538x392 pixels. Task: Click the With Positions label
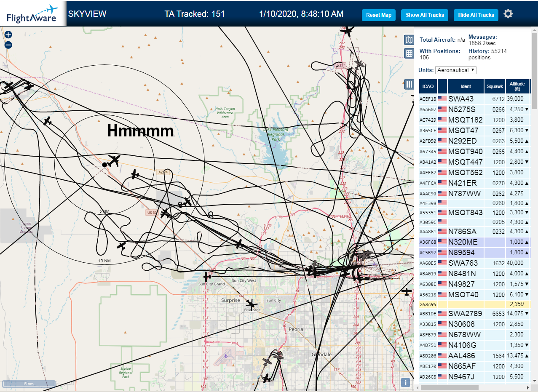pos(440,51)
